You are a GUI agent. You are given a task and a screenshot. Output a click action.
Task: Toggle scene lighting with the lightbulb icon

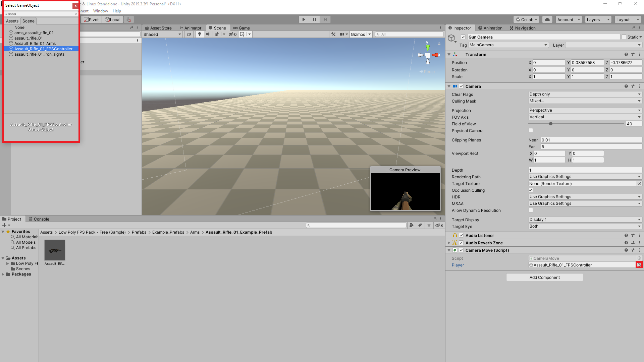(200, 34)
